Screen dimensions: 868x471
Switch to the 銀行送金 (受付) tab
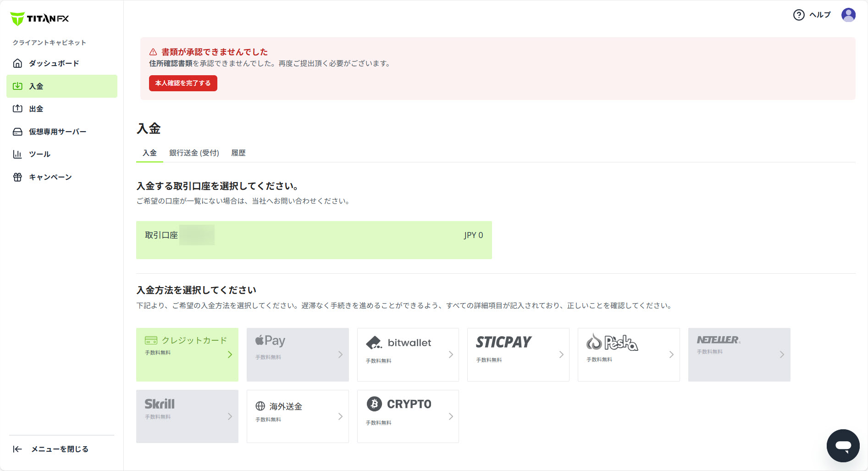194,153
